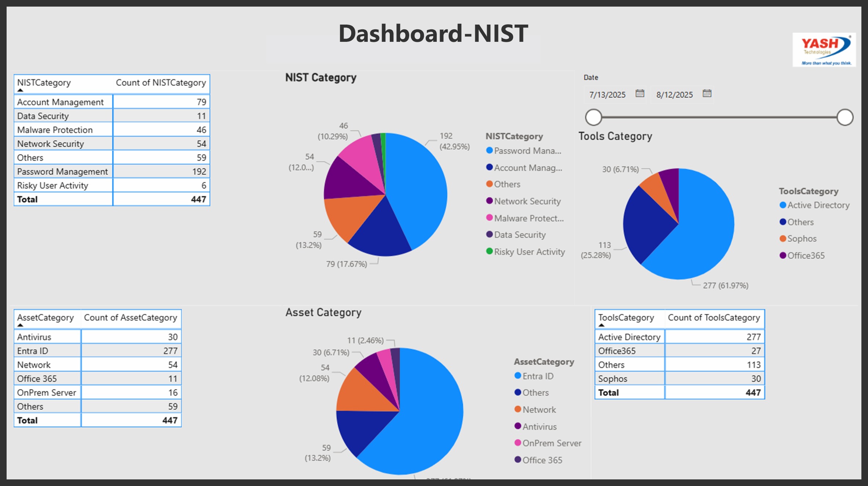Click Risky User Activity legend marker

489,252
